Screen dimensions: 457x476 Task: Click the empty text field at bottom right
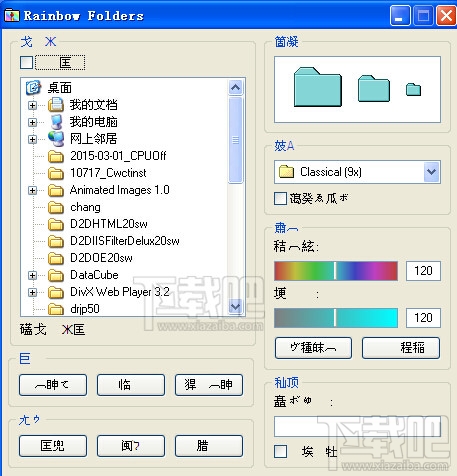357,426
